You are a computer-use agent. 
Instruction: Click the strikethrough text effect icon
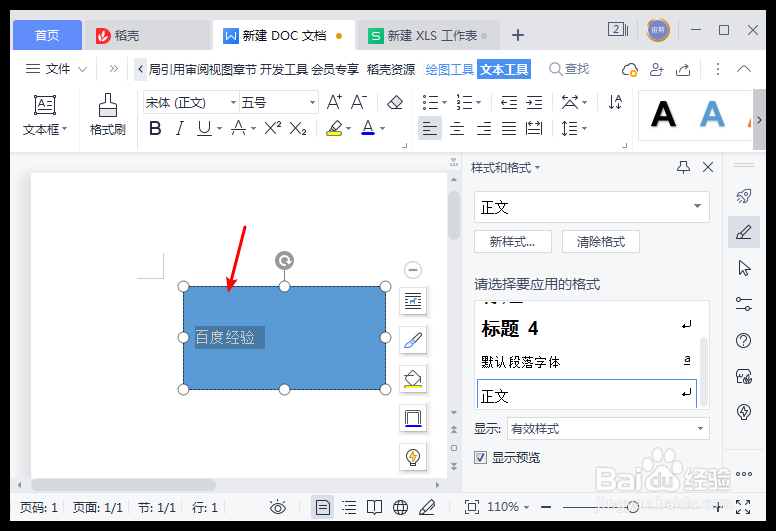pyautogui.click(x=239, y=129)
